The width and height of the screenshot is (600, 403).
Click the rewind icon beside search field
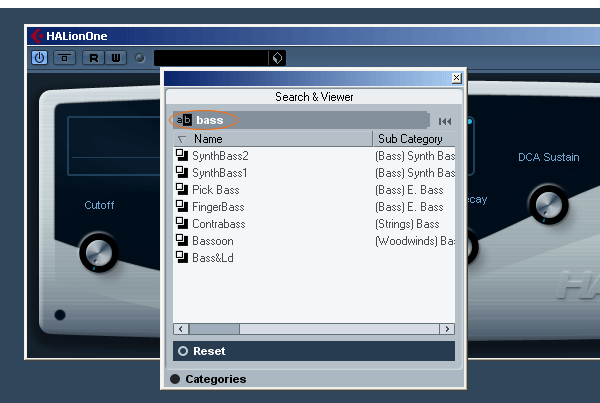pyautogui.click(x=444, y=121)
